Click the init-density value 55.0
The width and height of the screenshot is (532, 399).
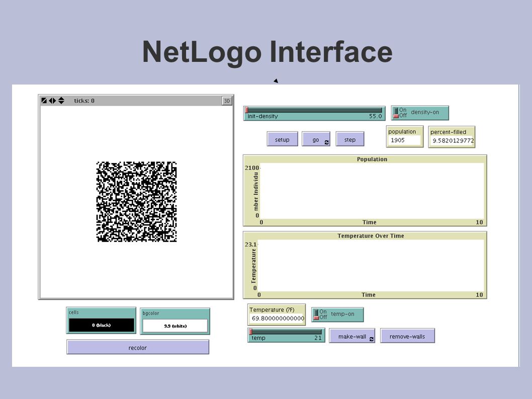[x=375, y=116]
